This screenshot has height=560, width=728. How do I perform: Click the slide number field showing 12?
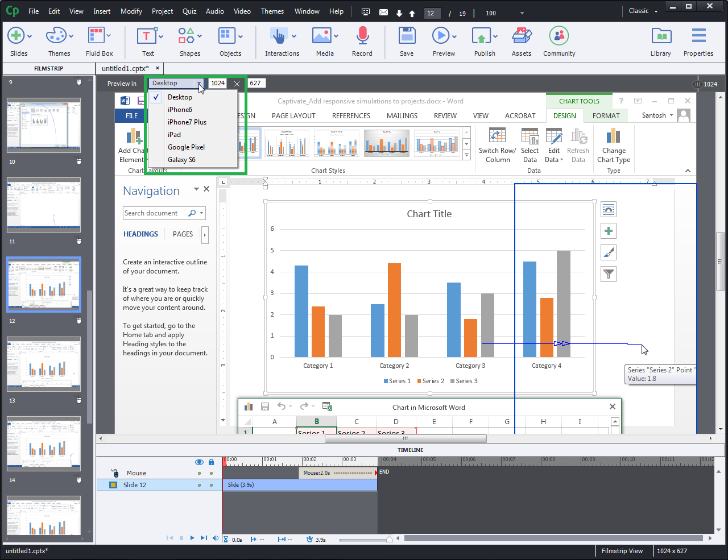tap(432, 13)
